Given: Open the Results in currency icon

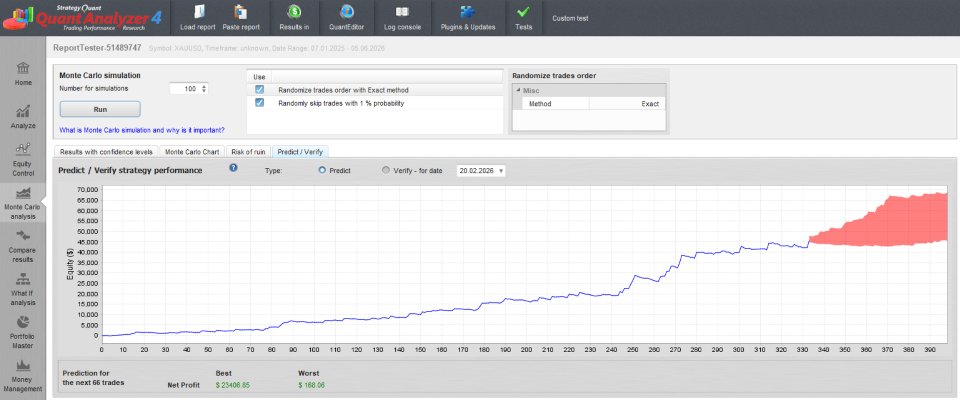Looking at the screenshot, I should [294, 12].
